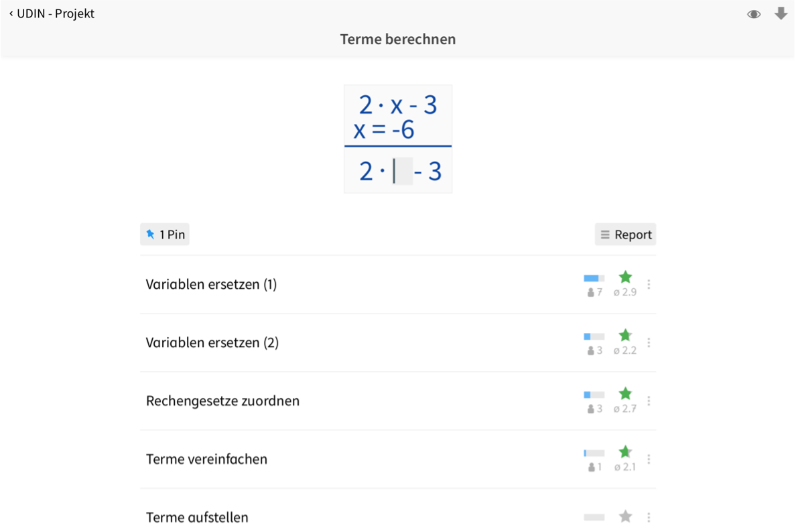This screenshot has width=796, height=532.
Task: Click the eye preview icon
Action: coord(754,14)
